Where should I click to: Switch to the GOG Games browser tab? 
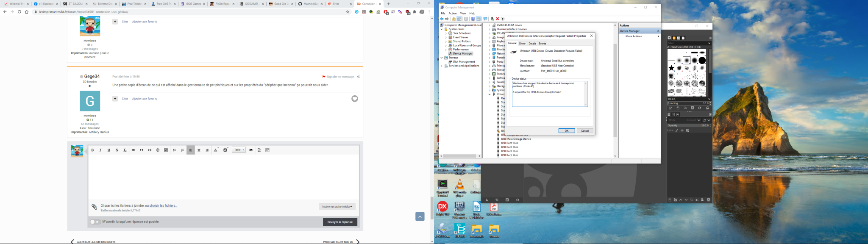click(x=193, y=4)
